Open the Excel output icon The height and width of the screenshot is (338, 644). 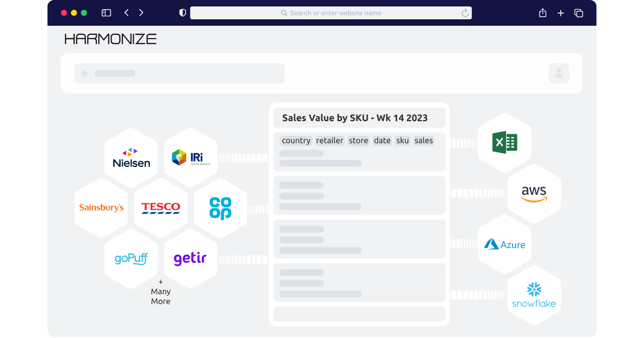(504, 143)
